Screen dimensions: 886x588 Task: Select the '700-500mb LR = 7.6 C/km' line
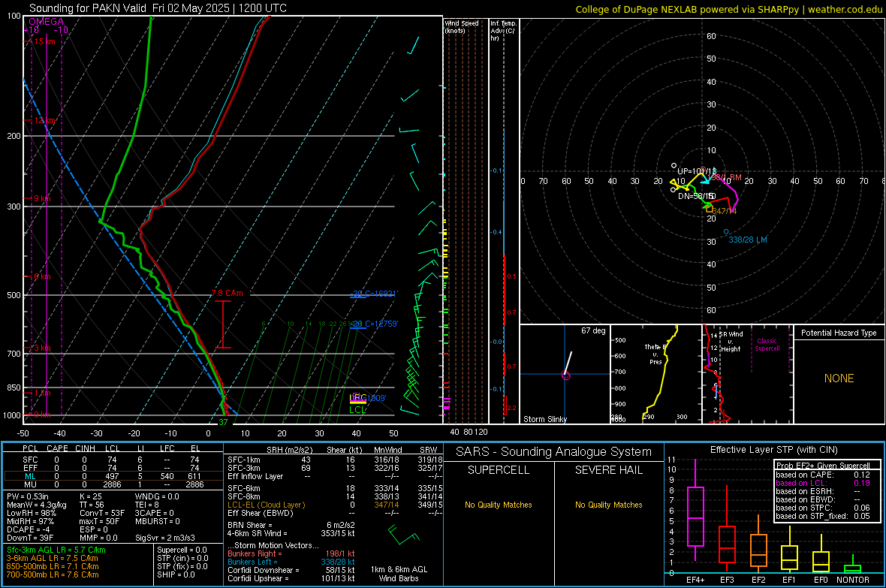pyautogui.click(x=53, y=574)
